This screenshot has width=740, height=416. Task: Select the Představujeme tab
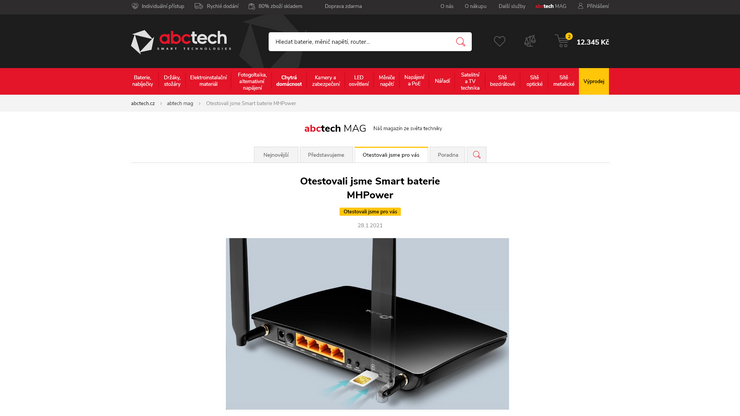tap(326, 155)
